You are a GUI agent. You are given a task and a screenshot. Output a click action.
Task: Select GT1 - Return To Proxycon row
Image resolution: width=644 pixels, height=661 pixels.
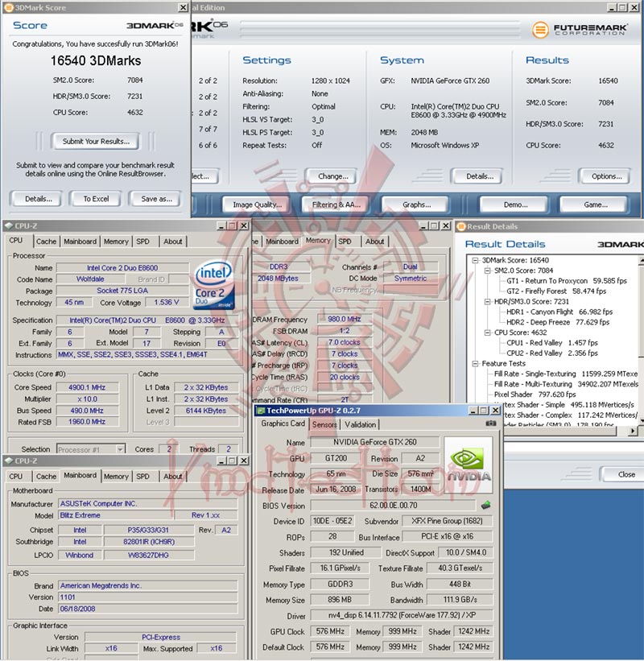tap(567, 281)
